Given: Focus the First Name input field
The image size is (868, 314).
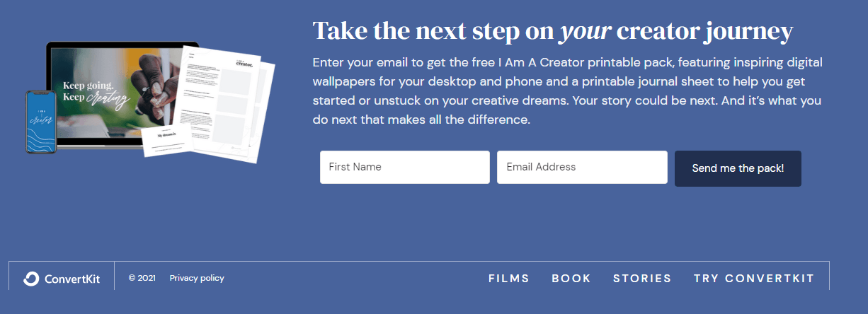Looking at the screenshot, I should coord(404,168).
